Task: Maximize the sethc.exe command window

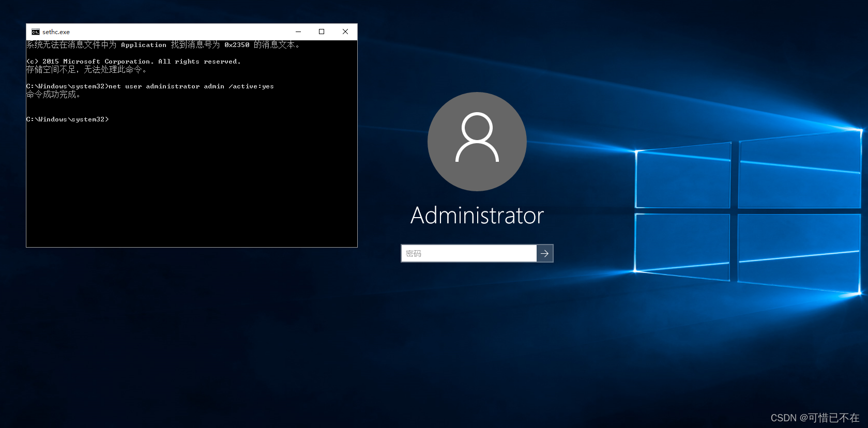Action: pyautogui.click(x=322, y=32)
